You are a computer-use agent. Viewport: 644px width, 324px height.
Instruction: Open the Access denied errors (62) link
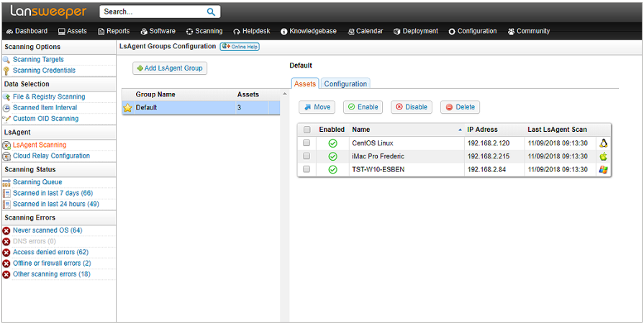(50, 252)
